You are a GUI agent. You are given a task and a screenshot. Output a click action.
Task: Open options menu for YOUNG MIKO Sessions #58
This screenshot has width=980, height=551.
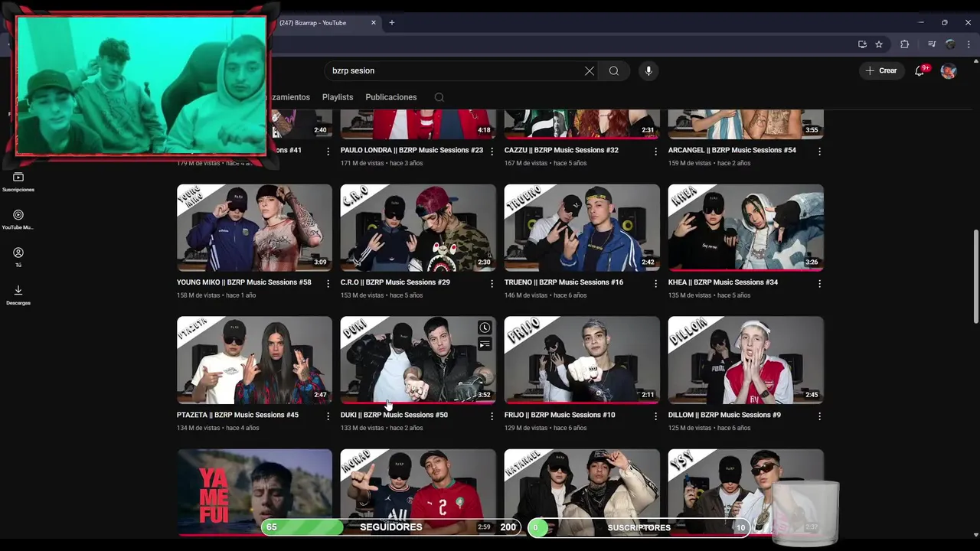click(328, 284)
